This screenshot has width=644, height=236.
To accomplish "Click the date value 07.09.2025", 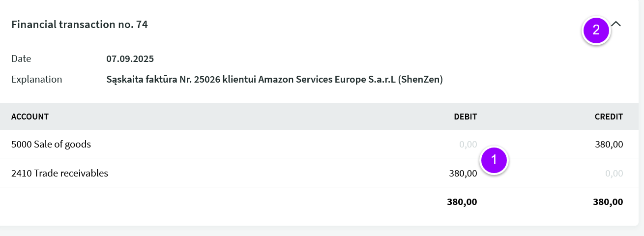I will pos(130,59).
